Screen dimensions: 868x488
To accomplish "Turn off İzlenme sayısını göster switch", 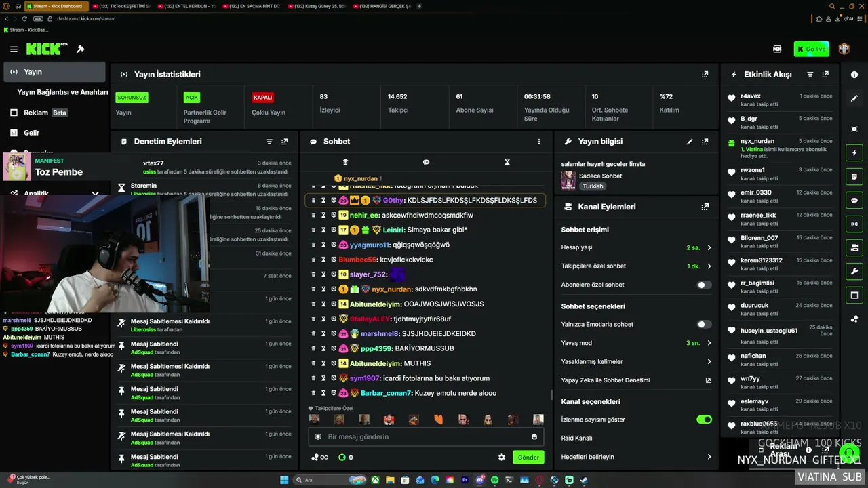I will point(705,420).
